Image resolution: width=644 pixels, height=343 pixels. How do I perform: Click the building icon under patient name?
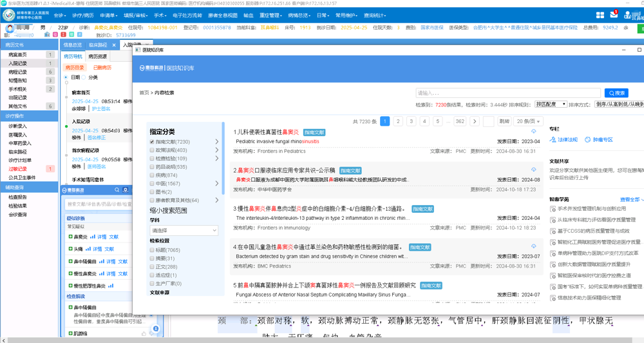point(47,35)
